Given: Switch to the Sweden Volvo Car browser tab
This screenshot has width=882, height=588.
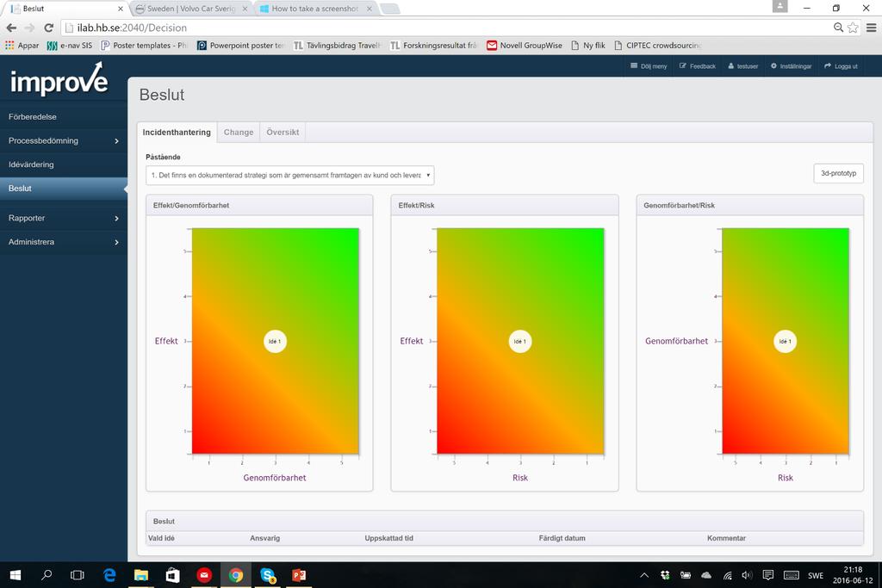Looking at the screenshot, I should 191,9.
